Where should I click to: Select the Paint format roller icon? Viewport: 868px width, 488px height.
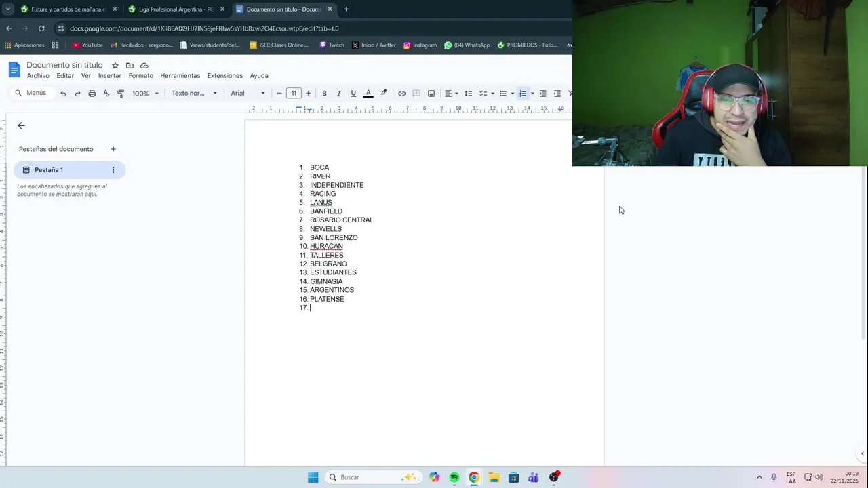[x=121, y=94]
